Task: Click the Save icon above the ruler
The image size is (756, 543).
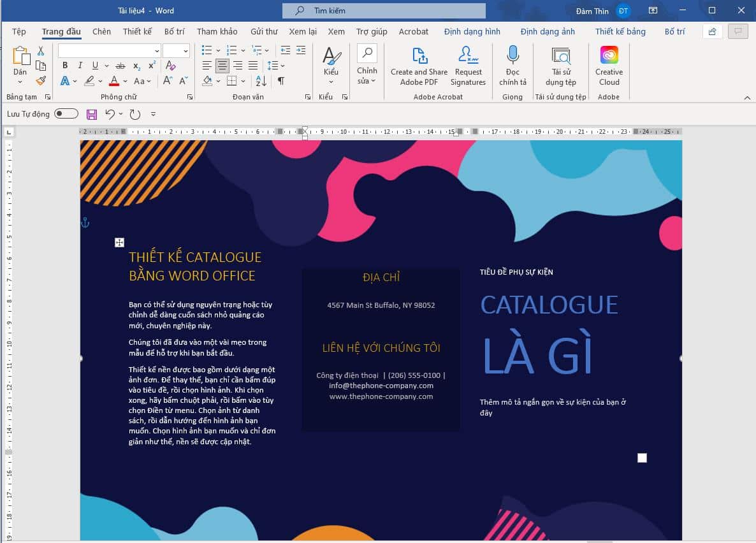Action: click(x=91, y=113)
